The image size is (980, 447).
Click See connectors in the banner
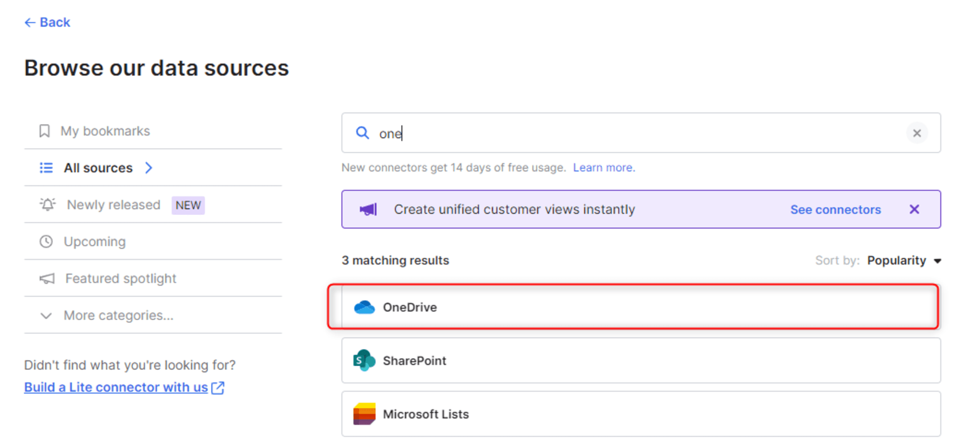click(835, 210)
